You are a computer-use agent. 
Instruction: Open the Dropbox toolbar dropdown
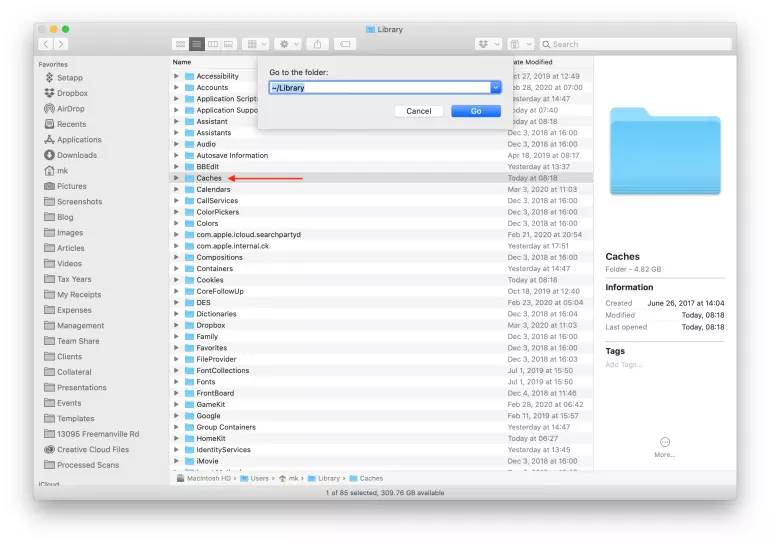tap(489, 44)
